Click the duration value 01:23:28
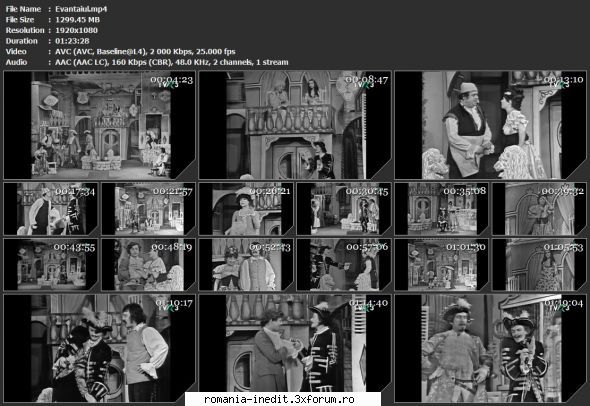Viewport: 590px width, 406px height. [x=72, y=41]
